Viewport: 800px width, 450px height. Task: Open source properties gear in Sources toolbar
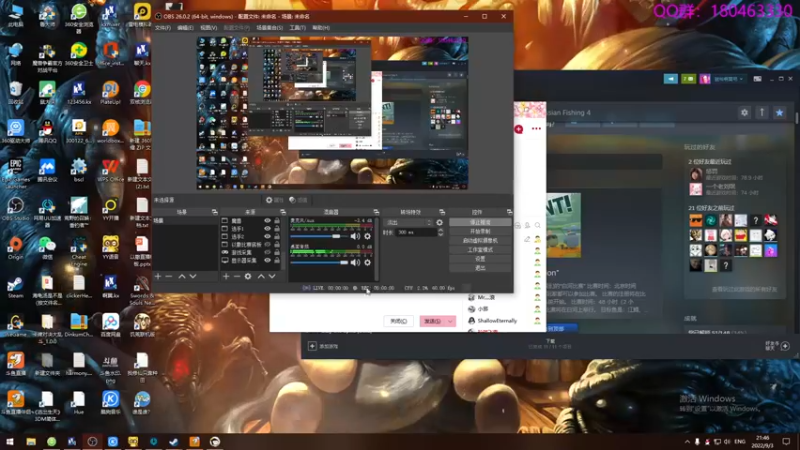[x=248, y=277]
